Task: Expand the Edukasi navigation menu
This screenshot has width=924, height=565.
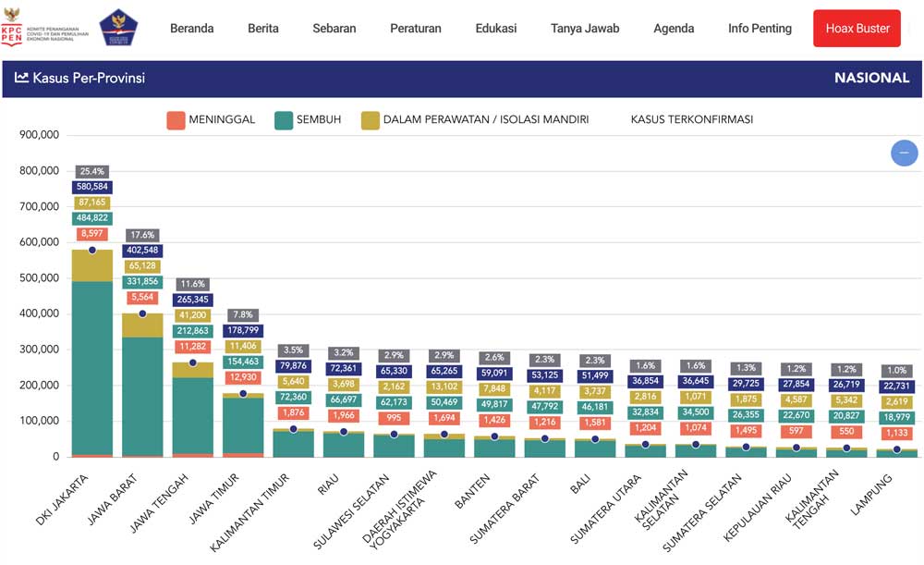Action: point(496,29)
